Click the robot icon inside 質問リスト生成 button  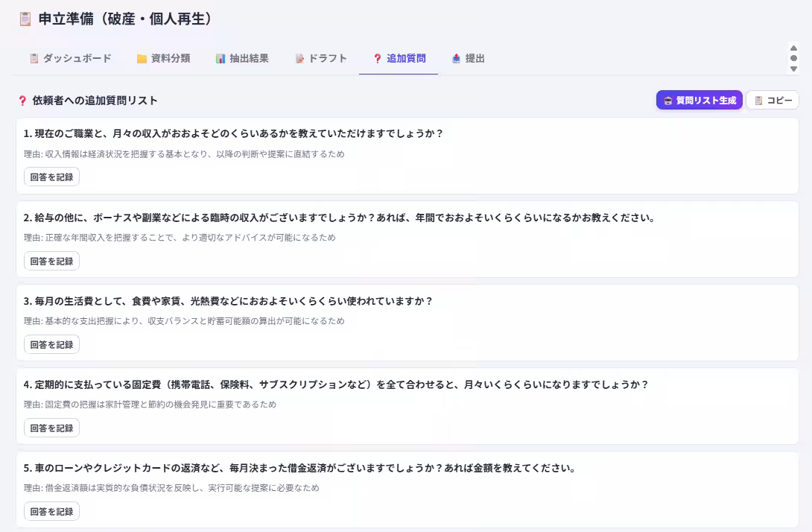click(x=668, y=98)
